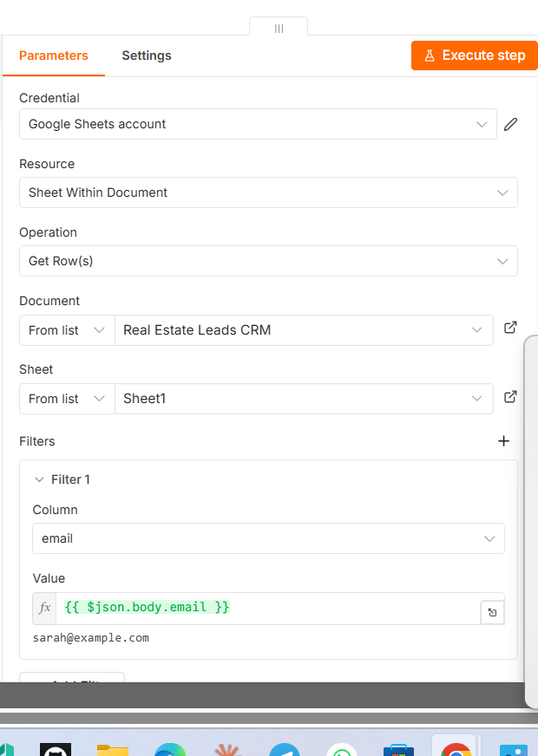
Task: Select the Parameters tab
Action: pos(54,55)
